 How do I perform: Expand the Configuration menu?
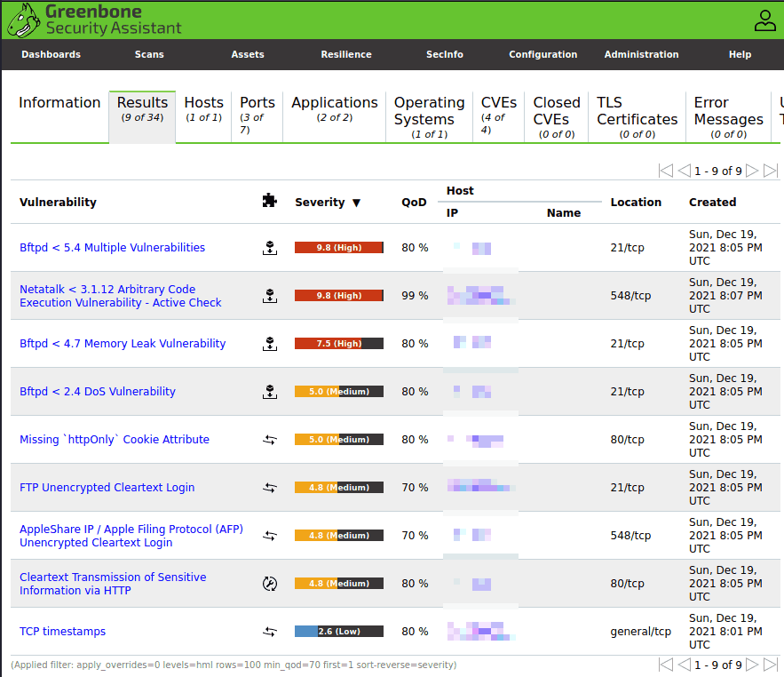542,54
